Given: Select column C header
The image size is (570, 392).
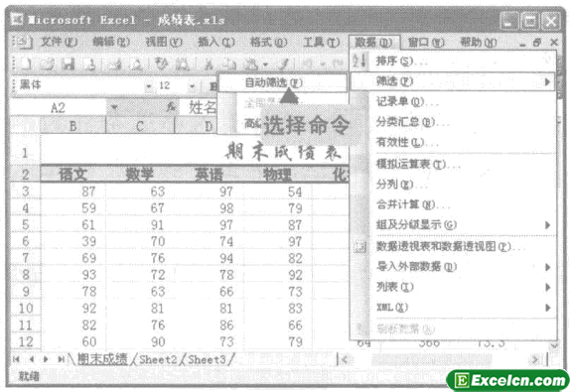Looking at the screenshot, I should pyautogui.click(x=140, y=126).
